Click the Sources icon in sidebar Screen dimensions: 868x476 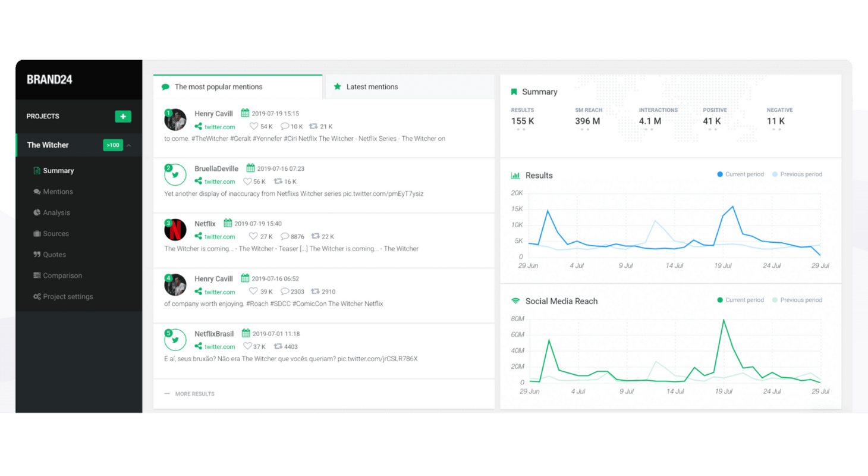[37, 234]
